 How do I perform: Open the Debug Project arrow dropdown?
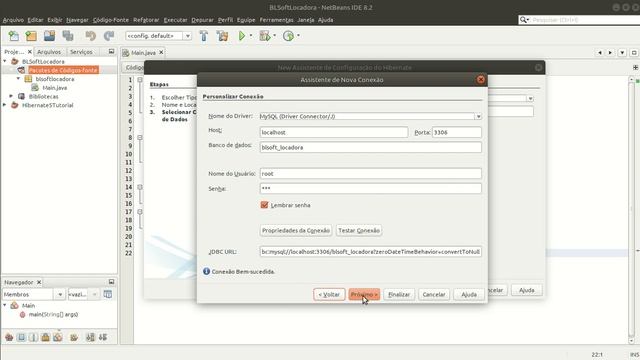coord(274,36)
